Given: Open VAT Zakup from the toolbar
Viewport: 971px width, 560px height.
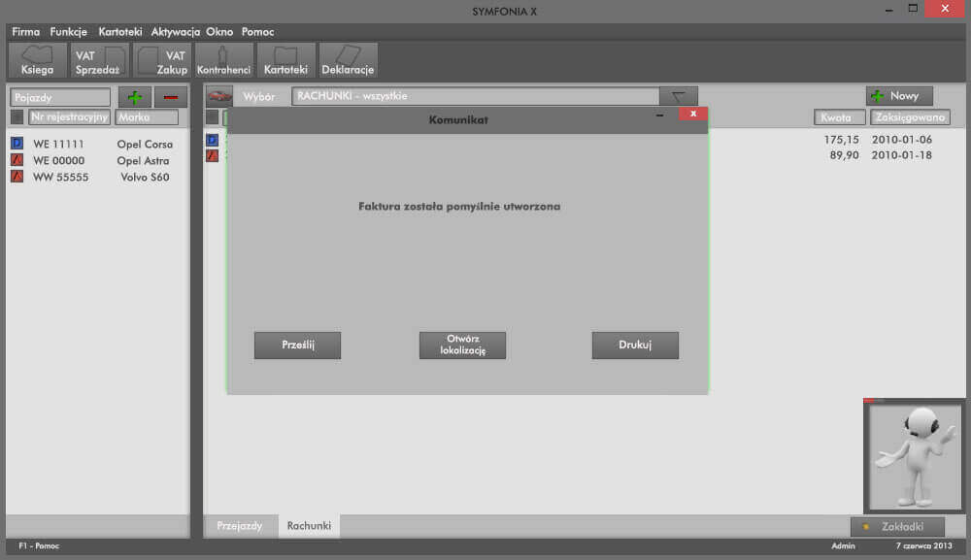Looking at the screenshot, I should (161, 60).
